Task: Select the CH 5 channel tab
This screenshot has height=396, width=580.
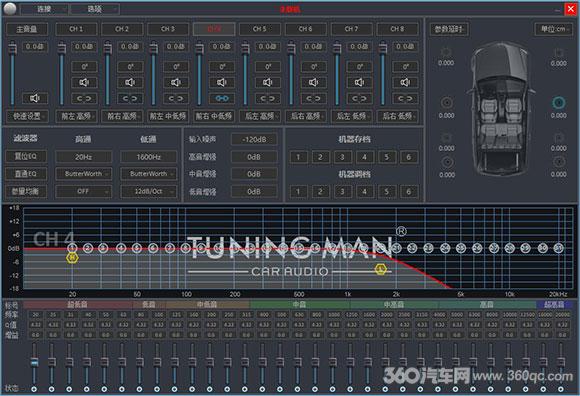Action: [260, 29]
